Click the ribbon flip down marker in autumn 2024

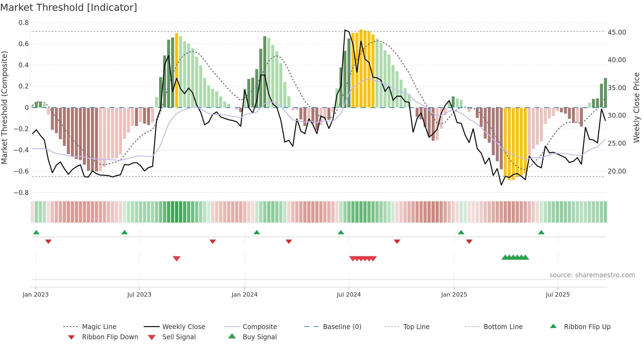point(397,242)
